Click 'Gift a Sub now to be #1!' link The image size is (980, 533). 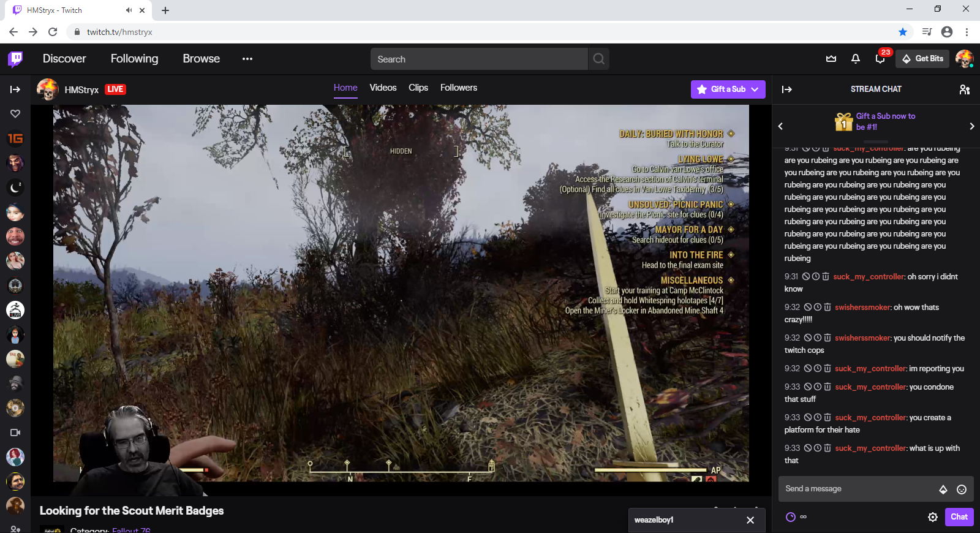(886, 121)
